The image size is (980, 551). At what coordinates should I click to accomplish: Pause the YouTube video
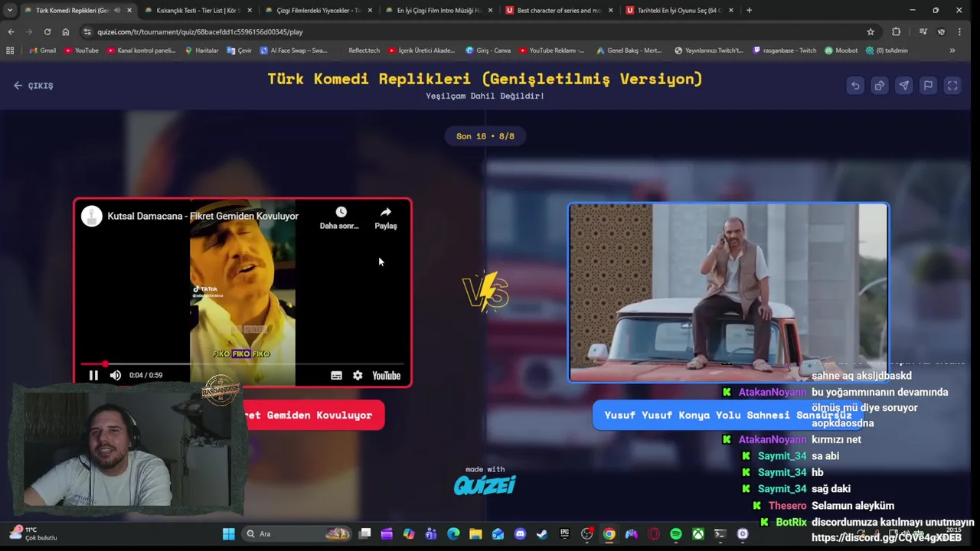pos(93,375)
